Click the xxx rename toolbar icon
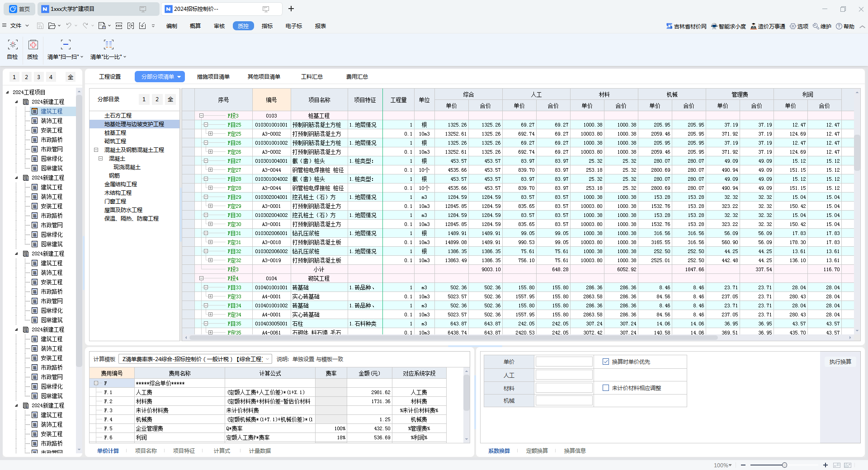This screenshot has height=470, width=868. pos(119,26)
